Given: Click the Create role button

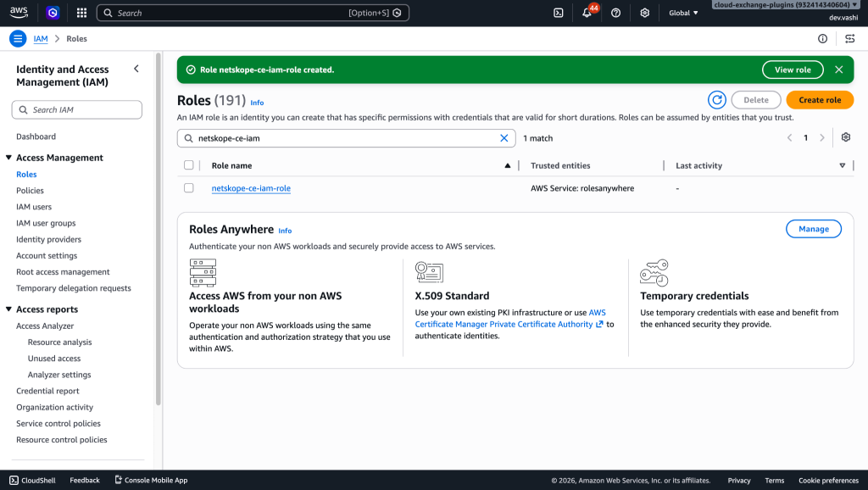Looking at the screenshot, I should 820,100.
